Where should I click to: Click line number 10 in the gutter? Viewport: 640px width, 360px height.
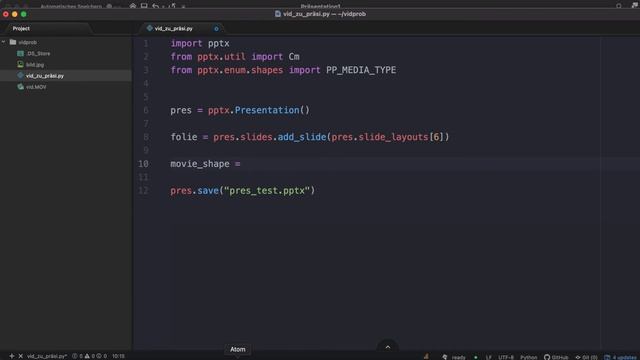143,164
